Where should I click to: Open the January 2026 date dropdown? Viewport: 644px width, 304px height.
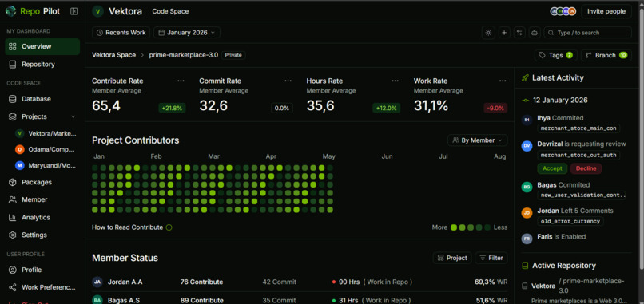click(187, 33)
